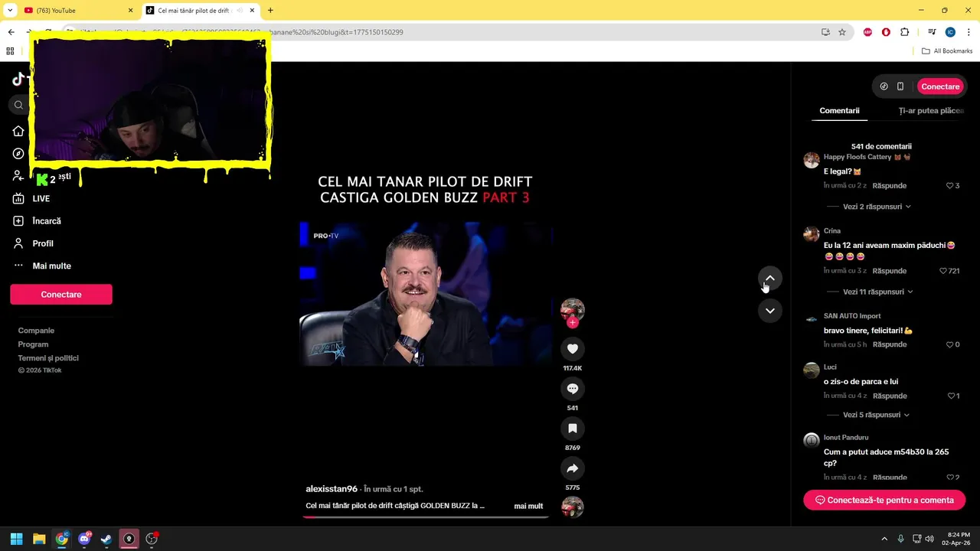Seek on video progress bar

426,517
